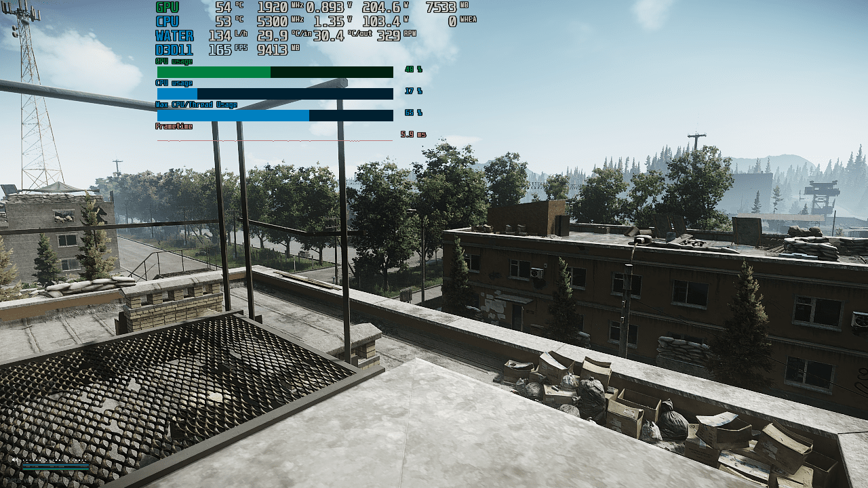The height and width of the screenshot is (488, 868).
Task: Click the pump speed value 329 RPM
Action: click(396, 36)
